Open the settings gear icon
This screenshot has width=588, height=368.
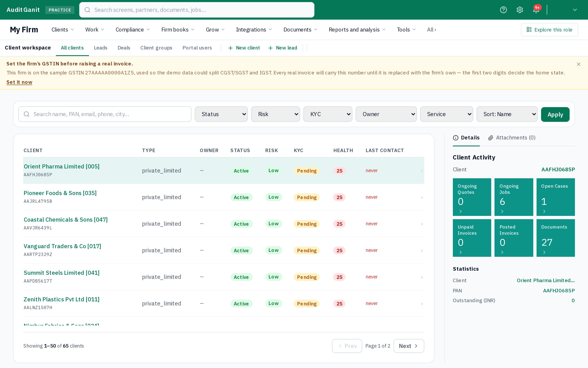519,10
